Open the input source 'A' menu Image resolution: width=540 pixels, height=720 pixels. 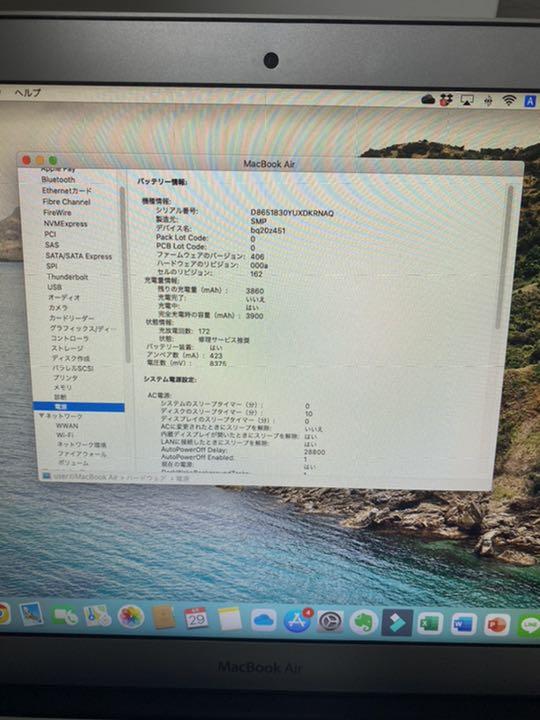(529, 101)
